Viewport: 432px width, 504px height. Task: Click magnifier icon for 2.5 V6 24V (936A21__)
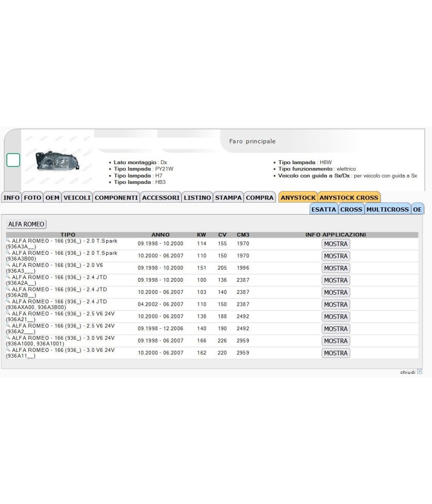8,313
